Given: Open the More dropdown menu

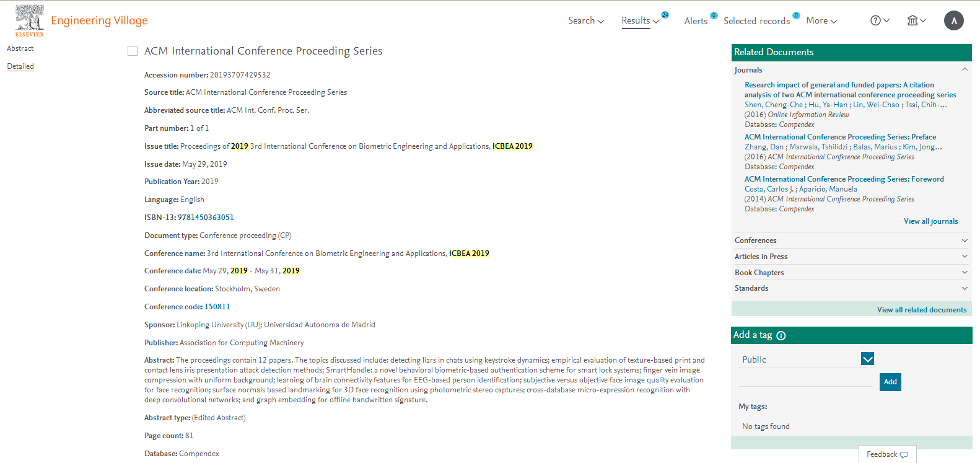Looking at the screenshot, I should [x=821, y=20].
